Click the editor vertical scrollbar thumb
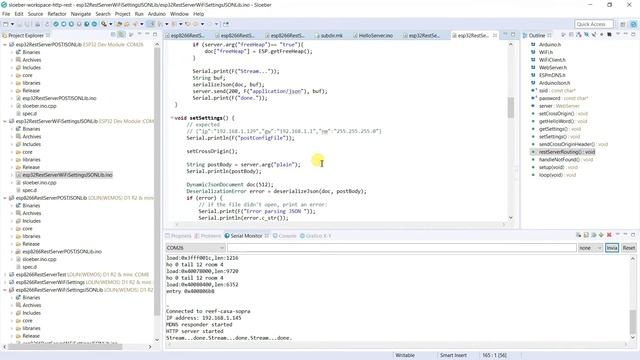Viewport: 640px width, 360px height. point(510,107)
